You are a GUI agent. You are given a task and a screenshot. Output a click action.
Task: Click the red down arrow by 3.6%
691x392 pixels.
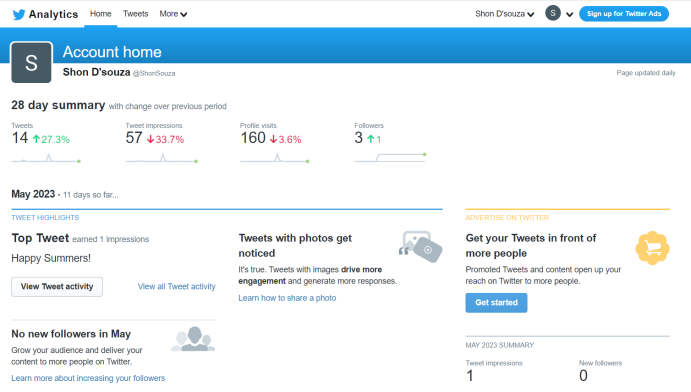pyautogui.click(x=273, y=139)
